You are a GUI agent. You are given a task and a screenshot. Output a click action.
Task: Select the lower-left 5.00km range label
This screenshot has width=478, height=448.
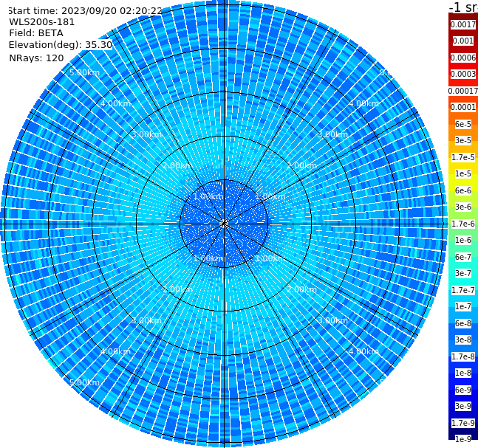84,382
